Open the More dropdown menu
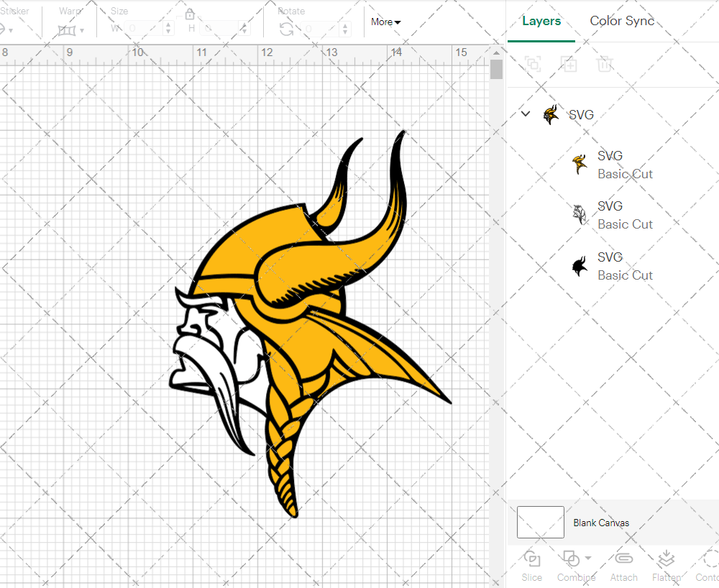Screen dimensions: 719x588 [x=386, y=22]
